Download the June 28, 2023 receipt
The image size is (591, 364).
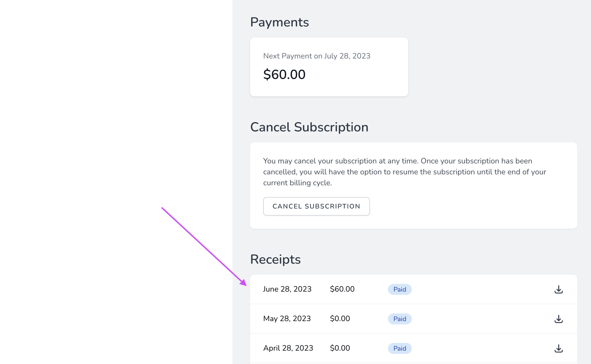pos(558,289)
